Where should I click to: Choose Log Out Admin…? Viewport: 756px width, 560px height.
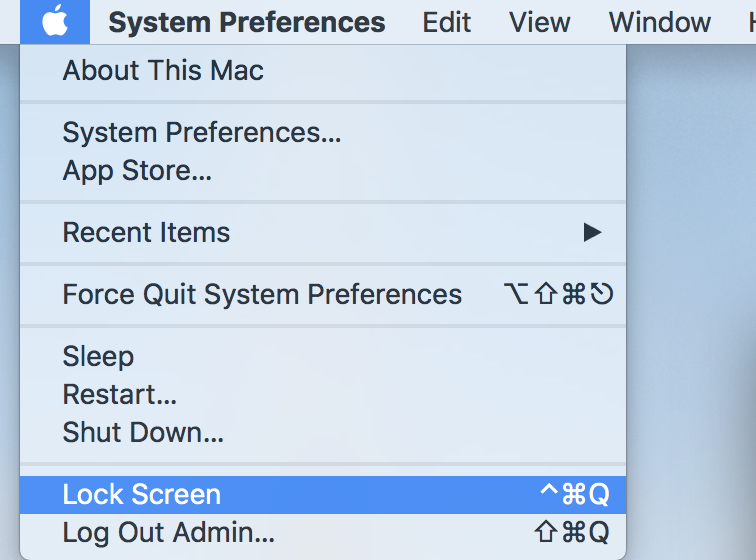[x=323, y=533]
